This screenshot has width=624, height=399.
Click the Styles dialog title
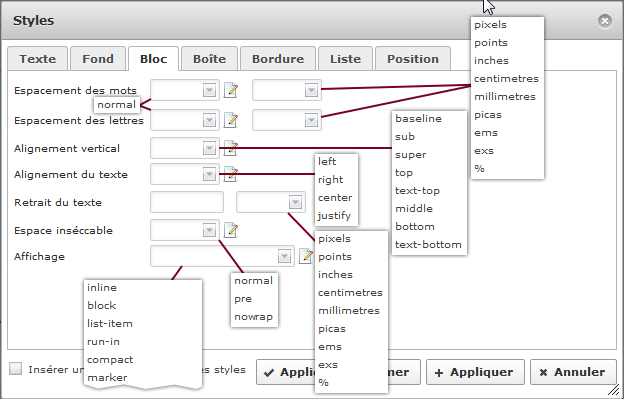coord(33,21)
